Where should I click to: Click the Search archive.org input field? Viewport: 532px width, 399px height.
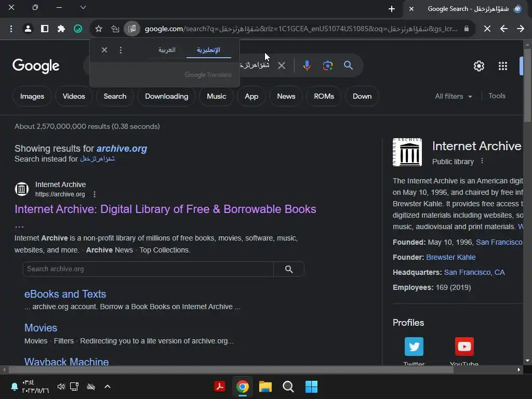coord(148,269)
